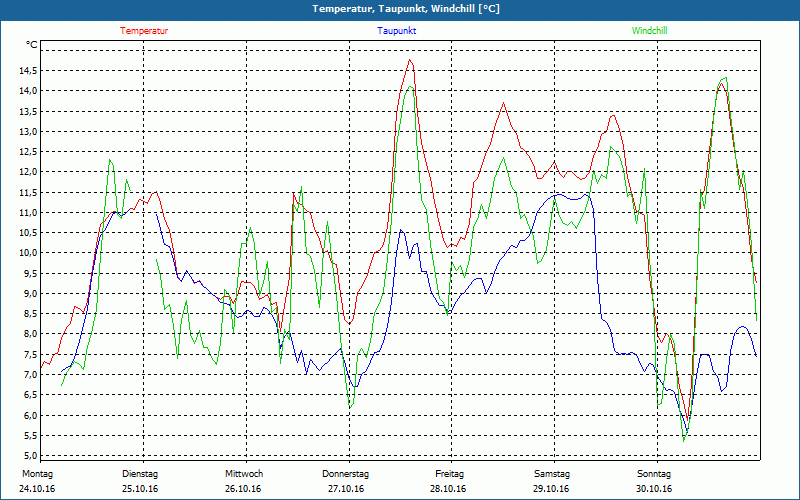Click the 8,0 y-axis value

[x=30, y=334]
